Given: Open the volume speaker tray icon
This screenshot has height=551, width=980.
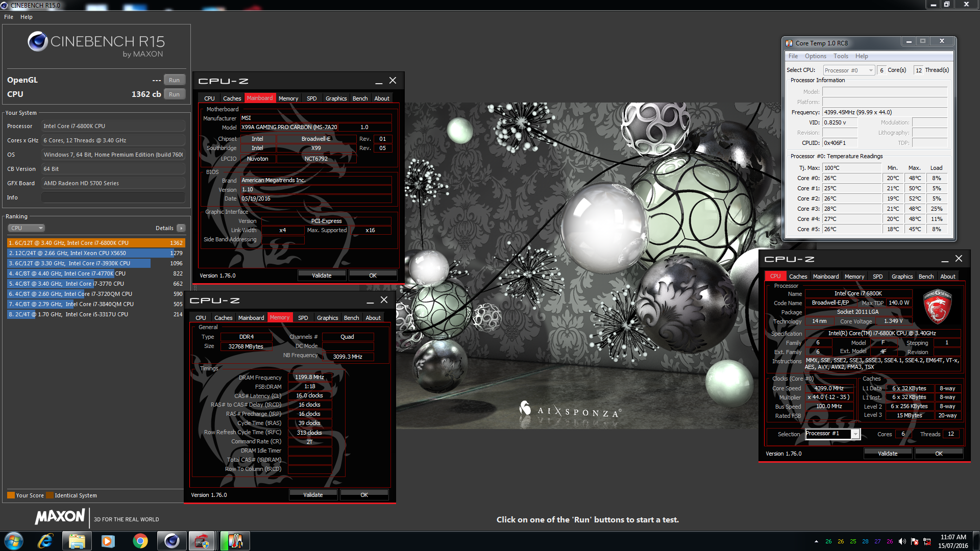Looking at the screenshot, I should coord(902,541).
